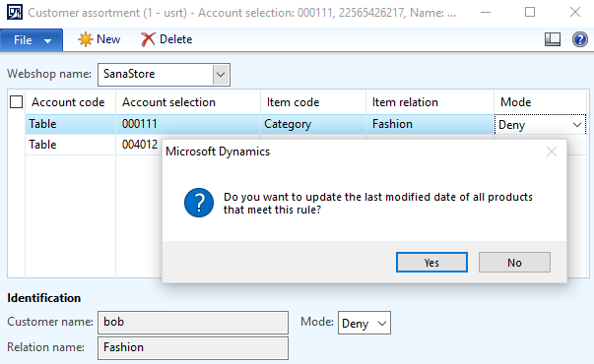
Task: Click the Fashion item relation cell
Action: [429, 124]
